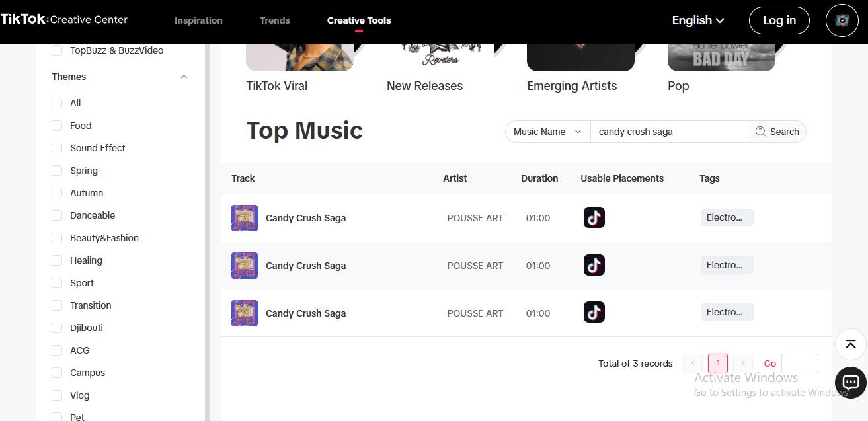Image resolution: width=868 pixels, height=421 pixels.
Task: Check the Sound Effect theme checkbox
Action: [57, 148]
